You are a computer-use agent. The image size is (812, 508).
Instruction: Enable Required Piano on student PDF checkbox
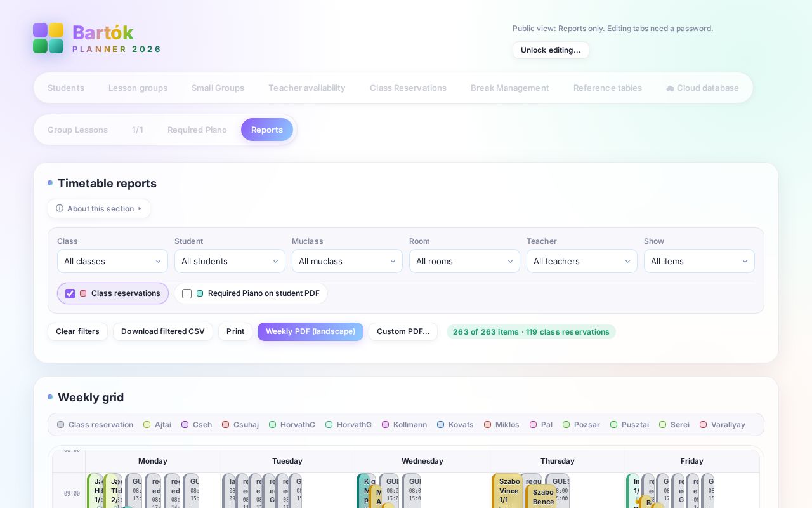[x=187, y=293]
